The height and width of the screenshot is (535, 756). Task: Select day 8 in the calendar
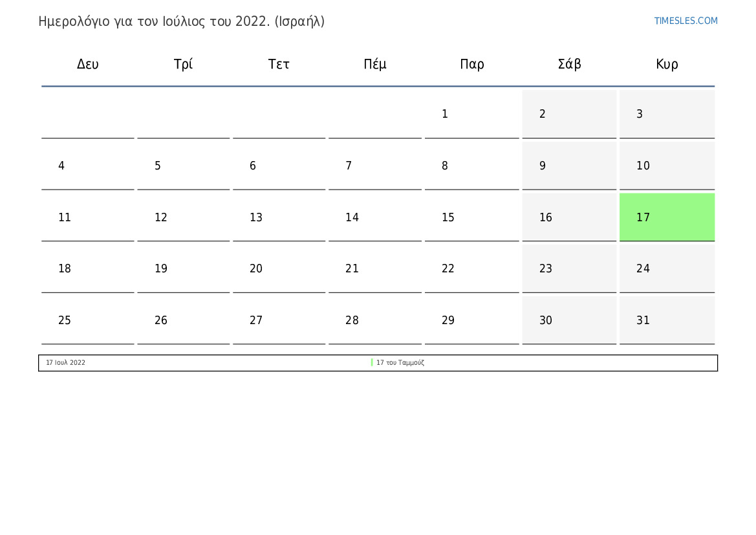pos(471,166)
